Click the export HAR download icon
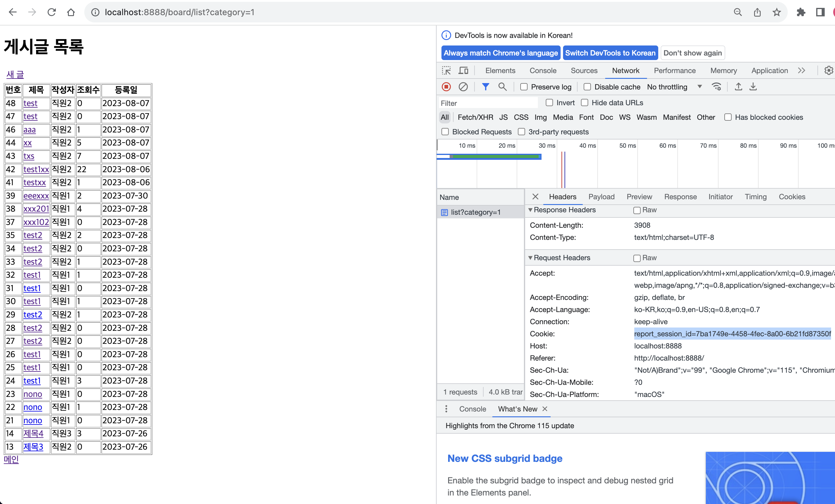The width and height of the screenshot is (835, 504). click(x=753, y=87)
